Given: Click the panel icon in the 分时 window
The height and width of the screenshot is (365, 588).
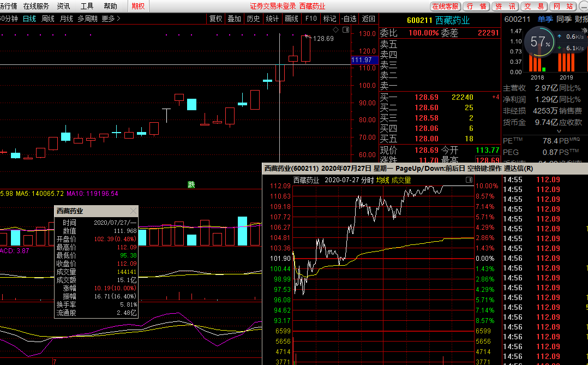Looking at the screenshot, I should [469, 180].
